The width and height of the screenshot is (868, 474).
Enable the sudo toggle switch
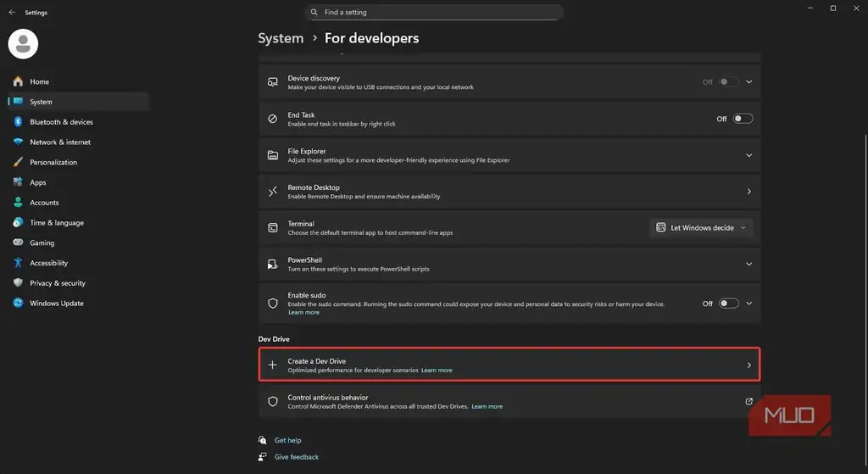pyautogui.click(x=728, y=303)
